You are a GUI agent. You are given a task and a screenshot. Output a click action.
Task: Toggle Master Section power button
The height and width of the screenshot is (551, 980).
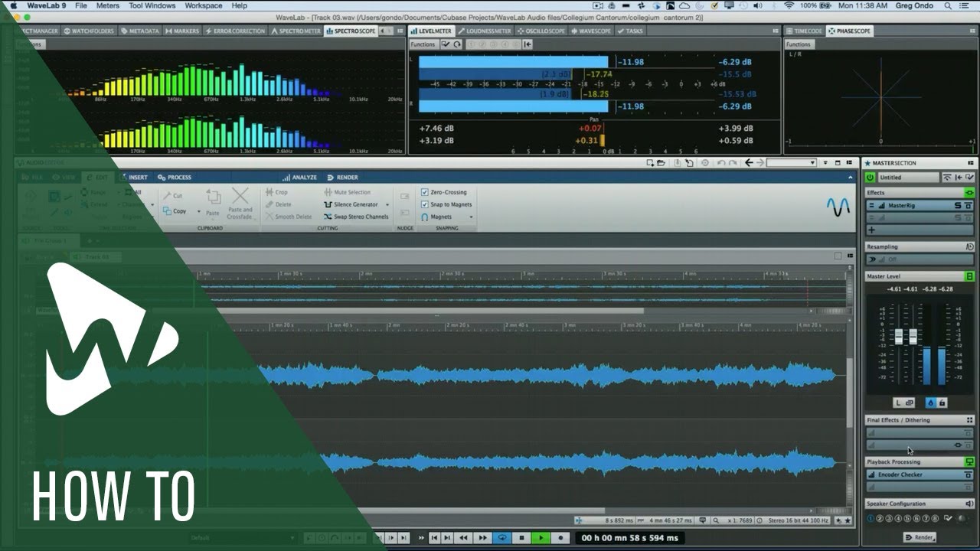pos(871,178)
